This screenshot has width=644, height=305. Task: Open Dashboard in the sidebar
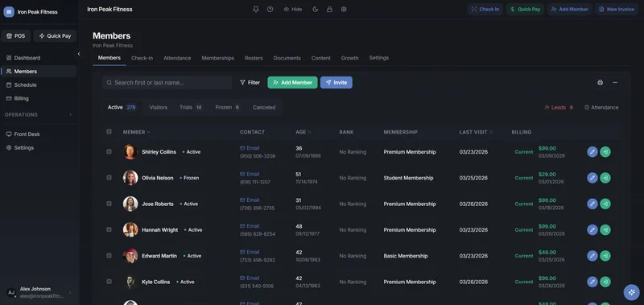pyautogui.click(x=39, y=58)
